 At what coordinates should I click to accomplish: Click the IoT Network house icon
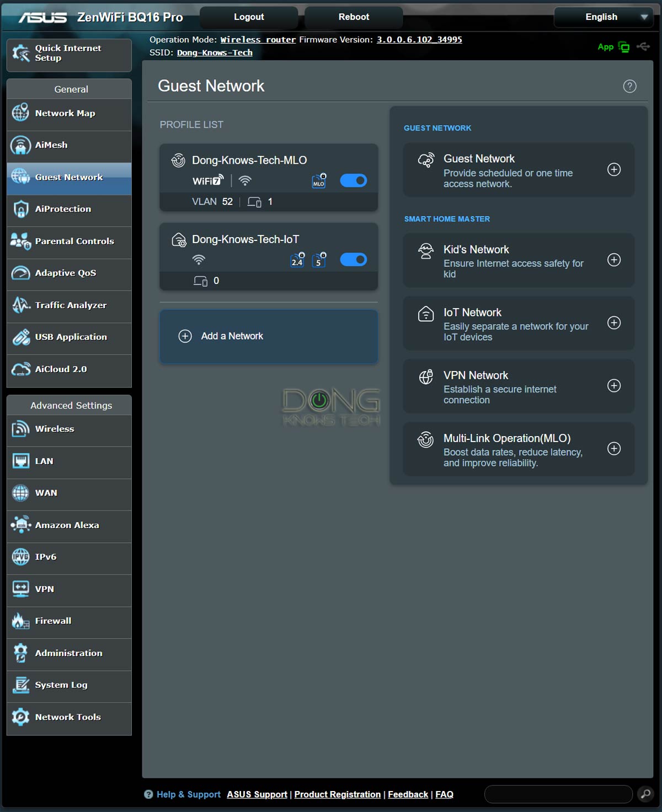426,314
